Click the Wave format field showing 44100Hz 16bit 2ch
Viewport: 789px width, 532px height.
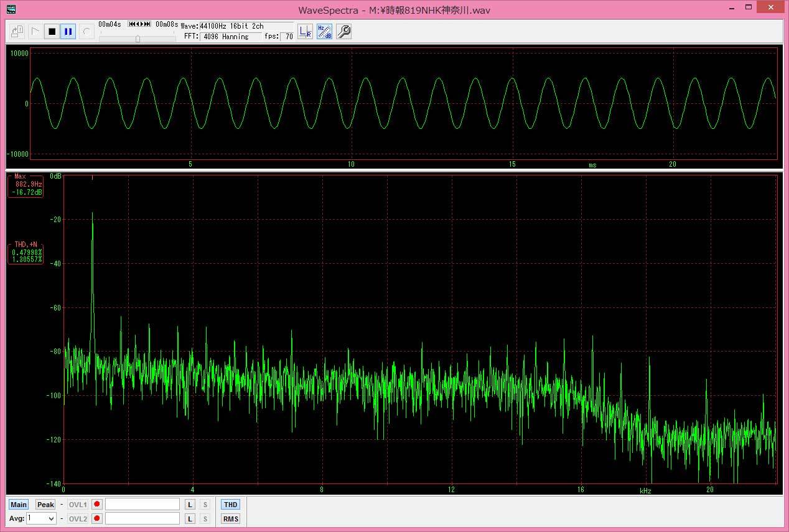point(246,27)
